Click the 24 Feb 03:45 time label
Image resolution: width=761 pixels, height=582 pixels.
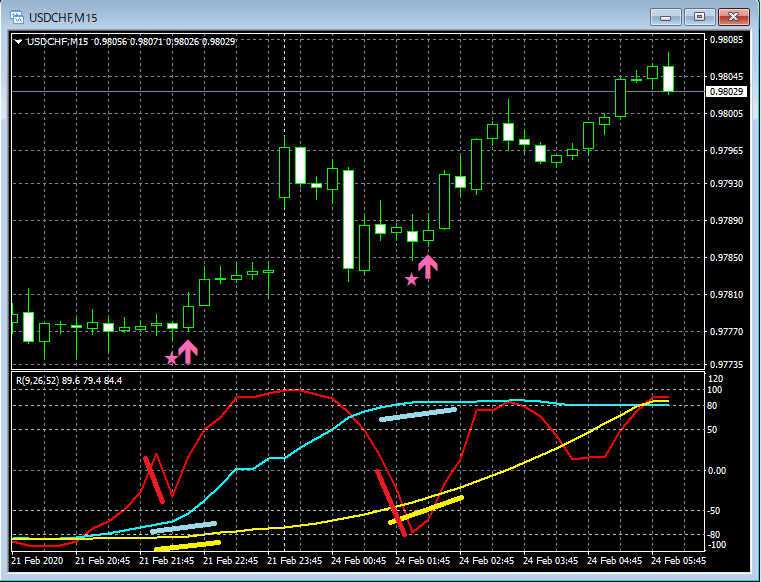pos(551,560)
